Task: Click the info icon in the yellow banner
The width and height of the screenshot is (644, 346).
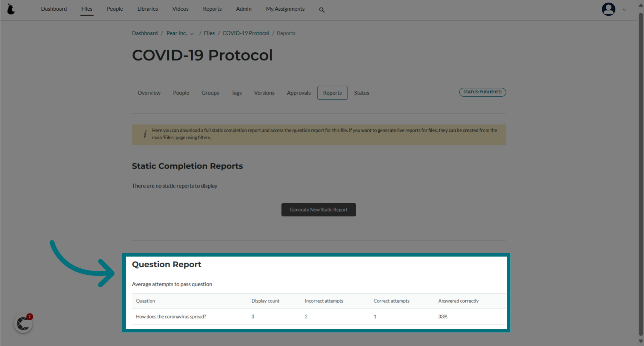Action: 145,134
